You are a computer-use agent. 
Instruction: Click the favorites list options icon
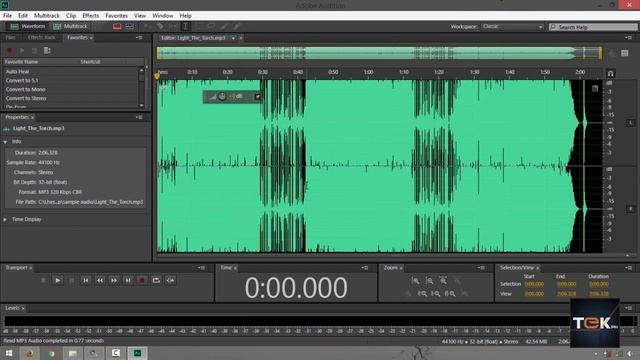(x=47, y=50)
